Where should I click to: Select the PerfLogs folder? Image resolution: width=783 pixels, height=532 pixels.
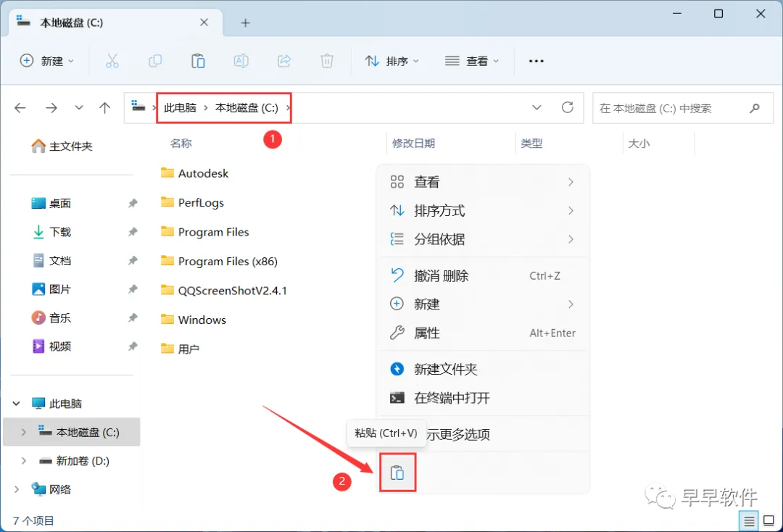coord(192,203)
